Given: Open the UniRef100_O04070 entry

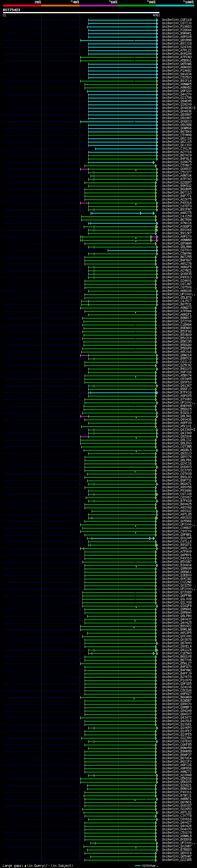Looking at the screenshot, I should pos(177,830).
